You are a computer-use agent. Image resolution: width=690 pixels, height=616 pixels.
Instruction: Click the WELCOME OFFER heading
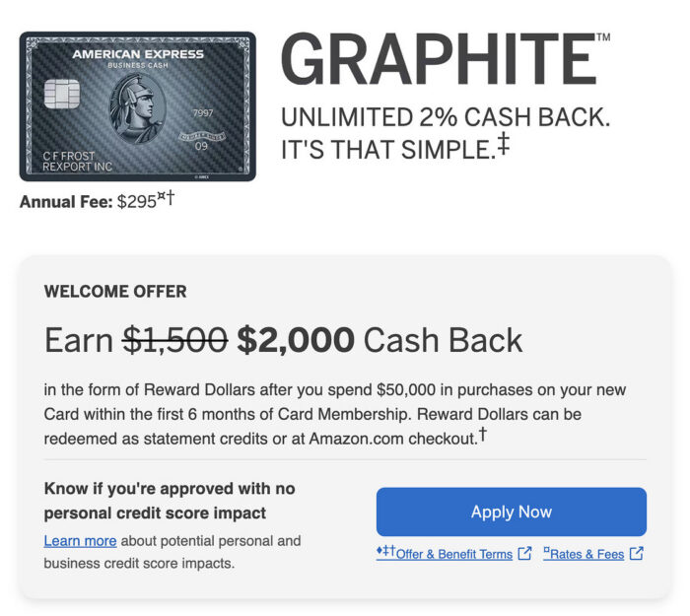pyautogui.click(x=115, y=292)
